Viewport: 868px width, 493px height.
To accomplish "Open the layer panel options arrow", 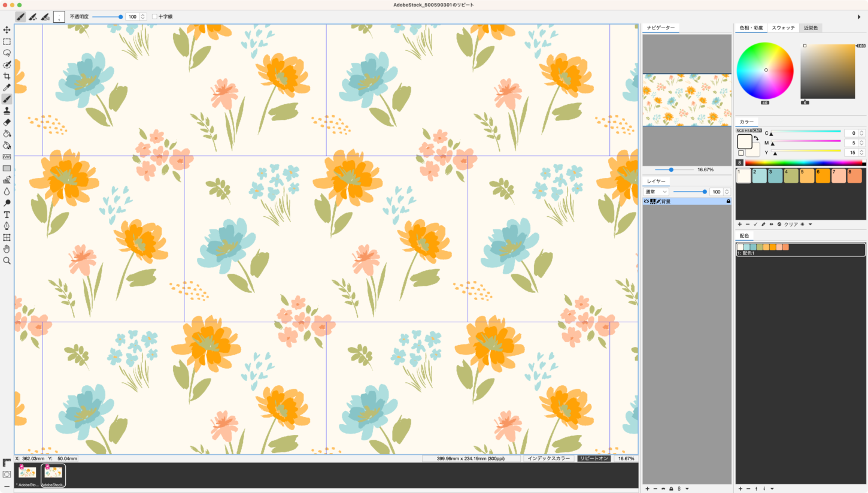I will click(x=687, y=489).
